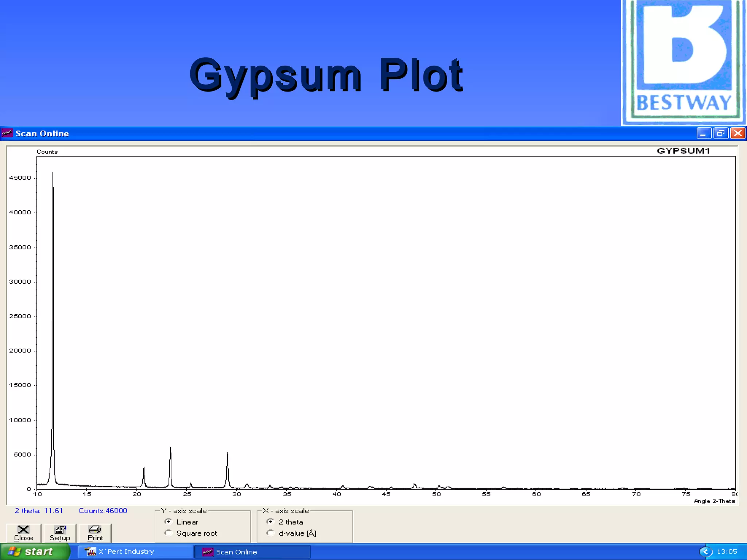Image resolution: width=747 pixels, height=560 pixels.
Task: Click the Bestway logo
Action: (x=684, y=63)
